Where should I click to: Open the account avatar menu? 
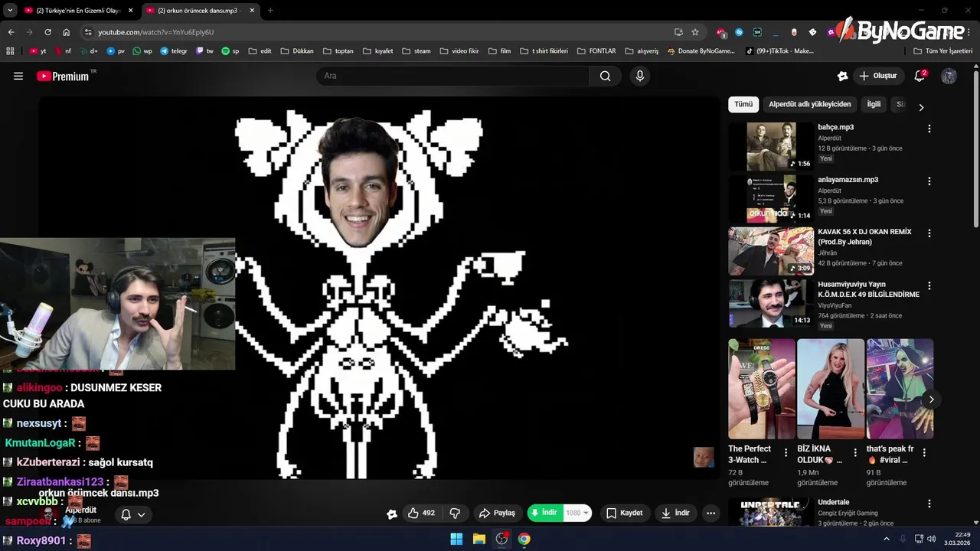tap(949, 76)
